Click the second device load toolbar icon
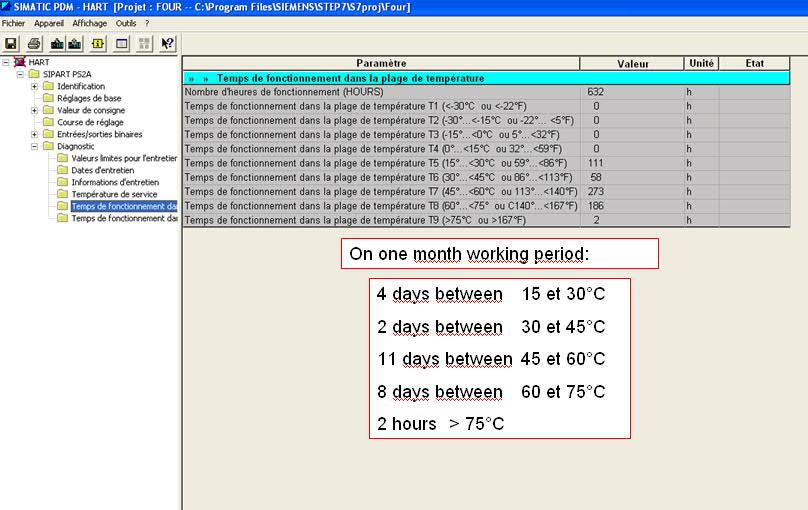 point(74,44)
